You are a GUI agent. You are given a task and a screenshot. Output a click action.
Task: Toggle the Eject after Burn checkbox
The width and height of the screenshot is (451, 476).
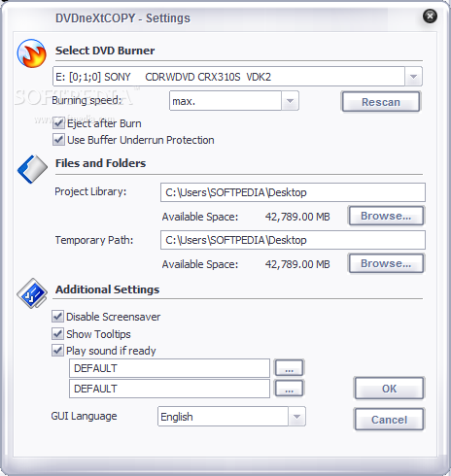58,123
